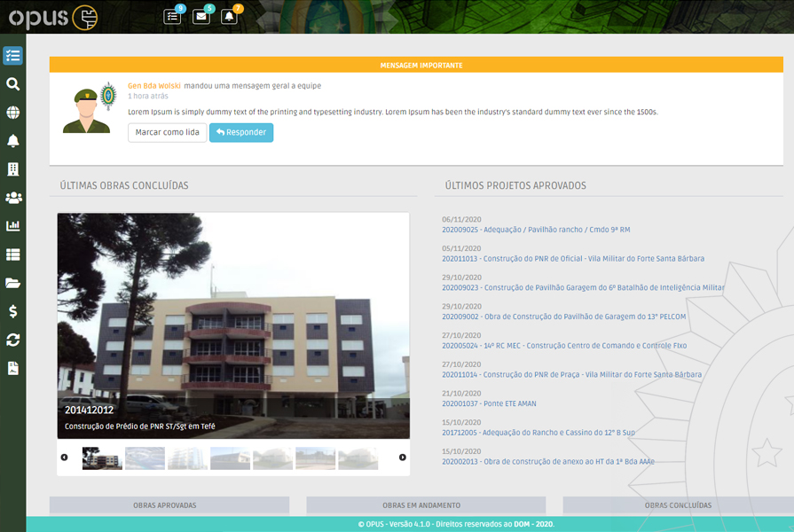Click the date 05/11/2020
The image size is (794, 532).
(x=461, y=248)
